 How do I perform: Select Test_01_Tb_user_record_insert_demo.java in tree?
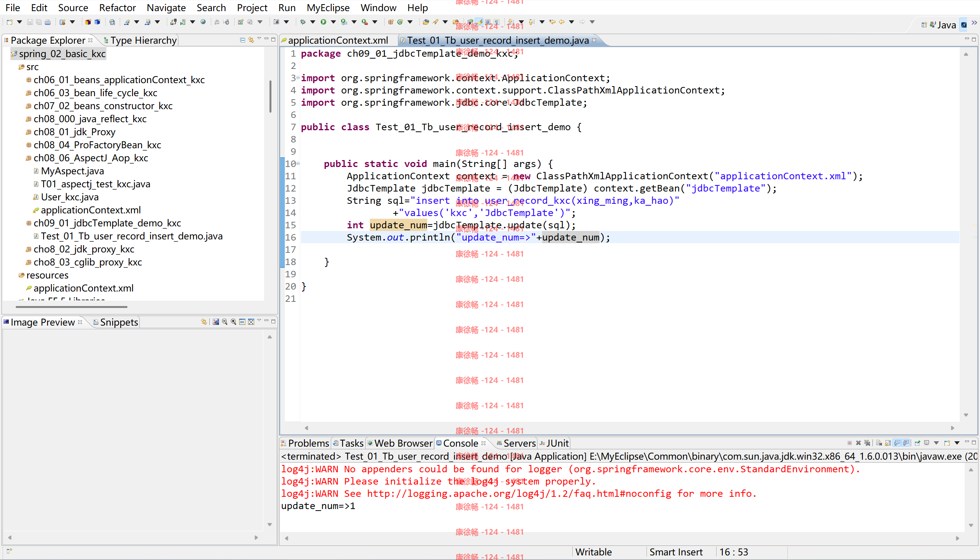(x=128, y=236)
